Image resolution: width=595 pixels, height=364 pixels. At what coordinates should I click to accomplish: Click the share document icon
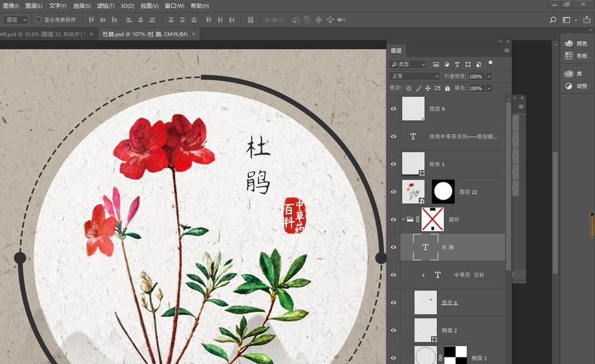(586, 20)
